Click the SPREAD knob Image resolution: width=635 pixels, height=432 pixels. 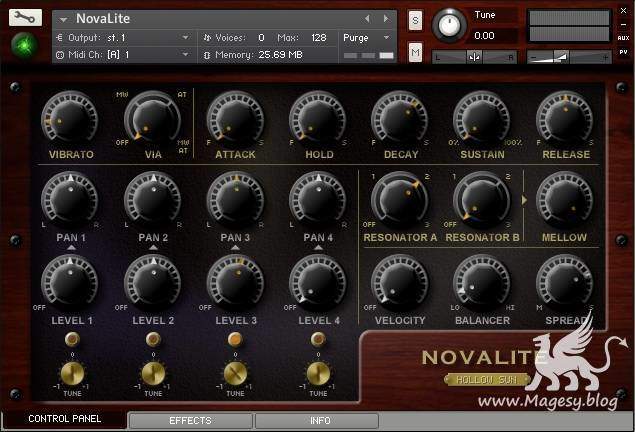(x=565, y=283)
